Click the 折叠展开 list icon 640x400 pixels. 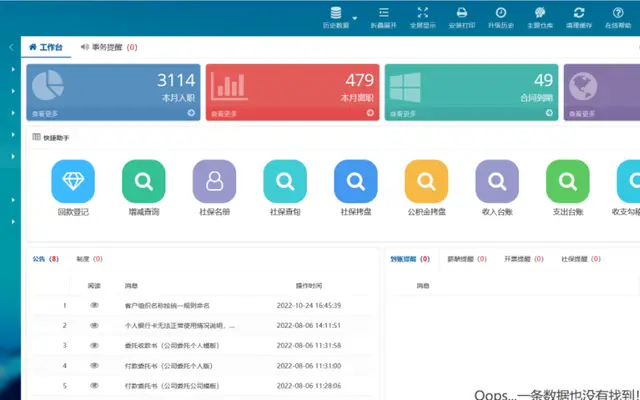point(383,13)
